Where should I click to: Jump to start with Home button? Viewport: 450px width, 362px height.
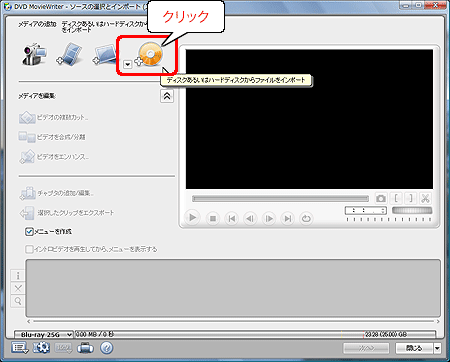click(x=231, y=219)
